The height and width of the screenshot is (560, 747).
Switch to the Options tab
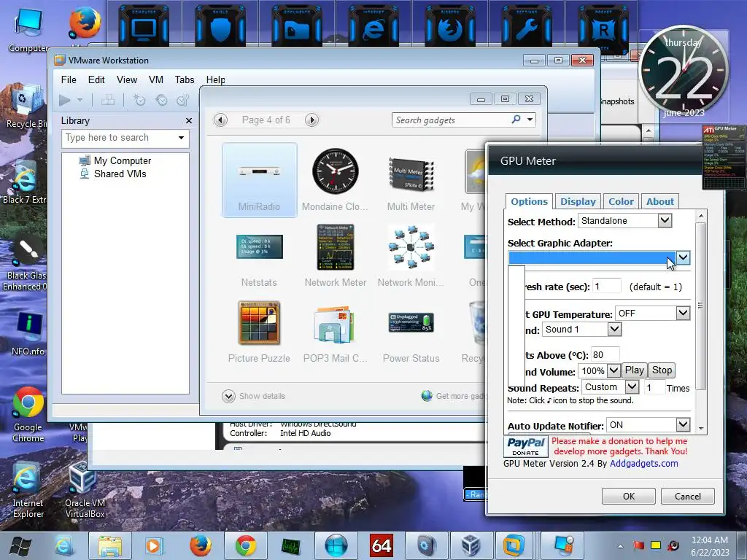pos(529,201)
